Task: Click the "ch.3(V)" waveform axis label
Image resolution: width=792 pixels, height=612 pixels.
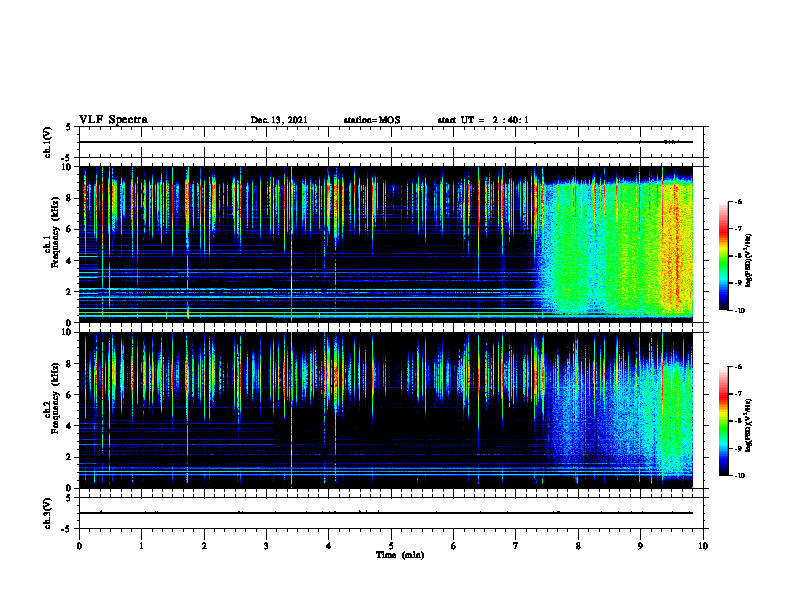Action: pyautogui.click(x=48, y=513)
